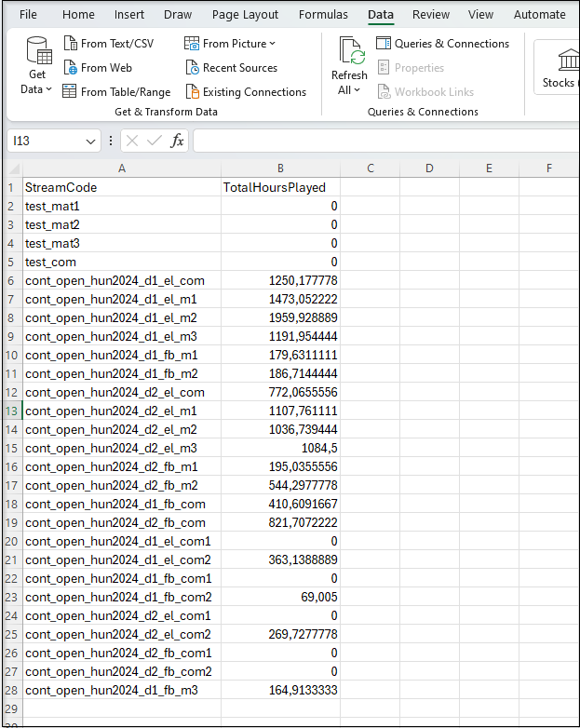The height and width of the screenshot is (728, 580).
Task: Select From Table/Range option
Action: click(x=116, y=92)
